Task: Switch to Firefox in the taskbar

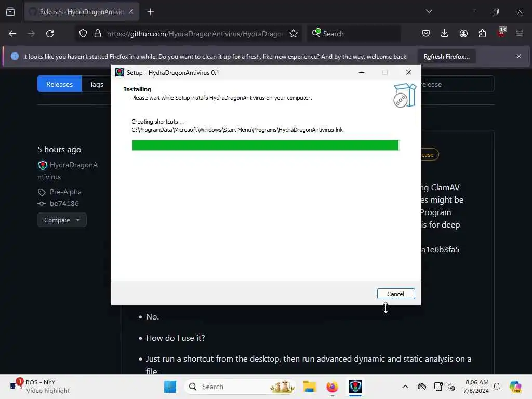Action: [x=332, y=387]
